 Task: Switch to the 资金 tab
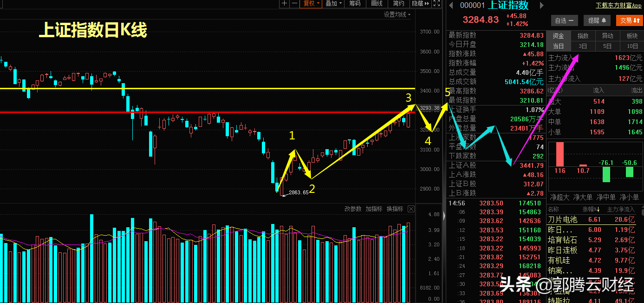558,36
